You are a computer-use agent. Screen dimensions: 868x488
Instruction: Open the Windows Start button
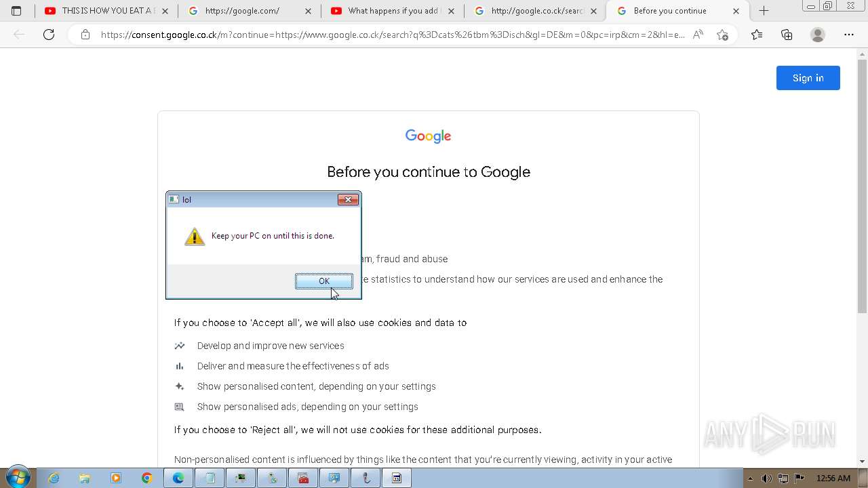click(18, 478)
